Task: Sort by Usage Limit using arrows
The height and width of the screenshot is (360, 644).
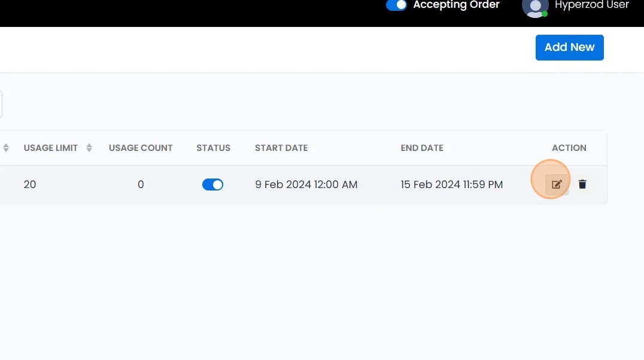Action: (x=89, y=148)
